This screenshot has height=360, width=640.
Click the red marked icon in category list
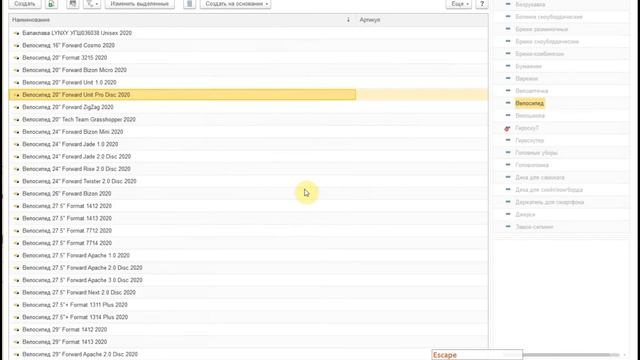(x=507, y=128)
